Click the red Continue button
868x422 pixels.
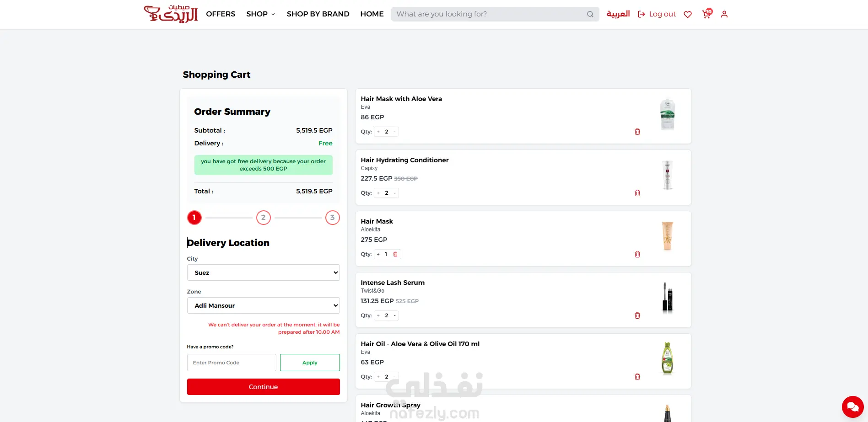pos(263,387)
